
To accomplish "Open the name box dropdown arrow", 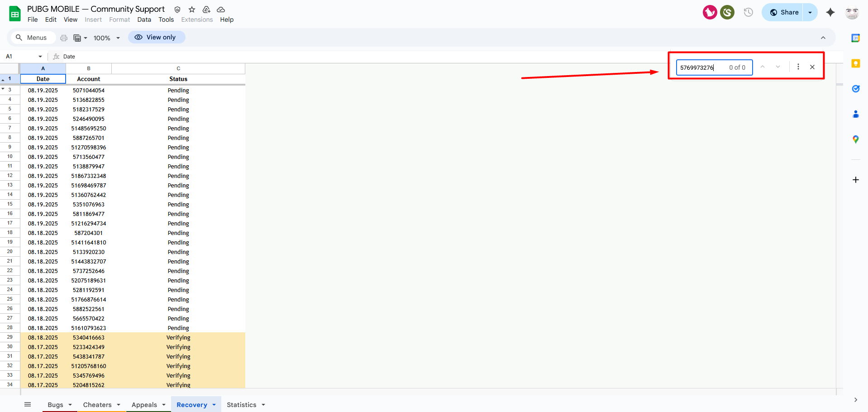I will 40,57.
